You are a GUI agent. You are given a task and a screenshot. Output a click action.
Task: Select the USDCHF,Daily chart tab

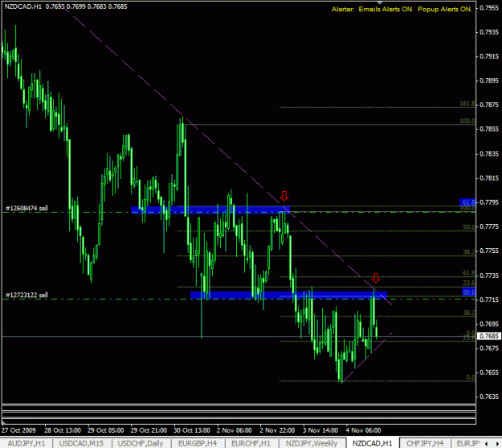pos(141,443)
